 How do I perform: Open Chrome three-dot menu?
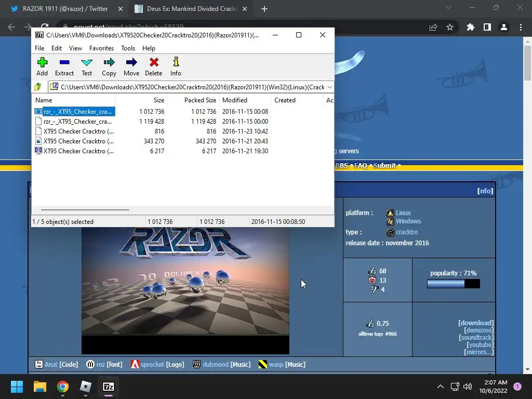click(x=521, y=27)
